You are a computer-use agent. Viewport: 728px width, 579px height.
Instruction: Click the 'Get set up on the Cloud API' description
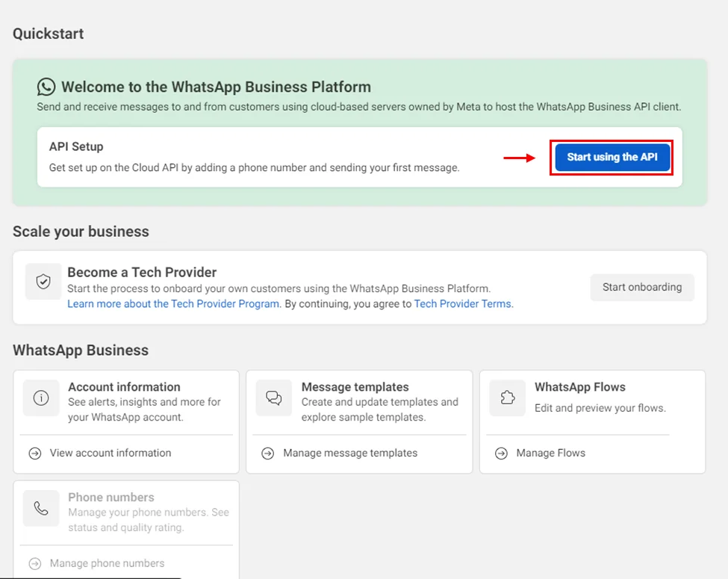point(255,168)
